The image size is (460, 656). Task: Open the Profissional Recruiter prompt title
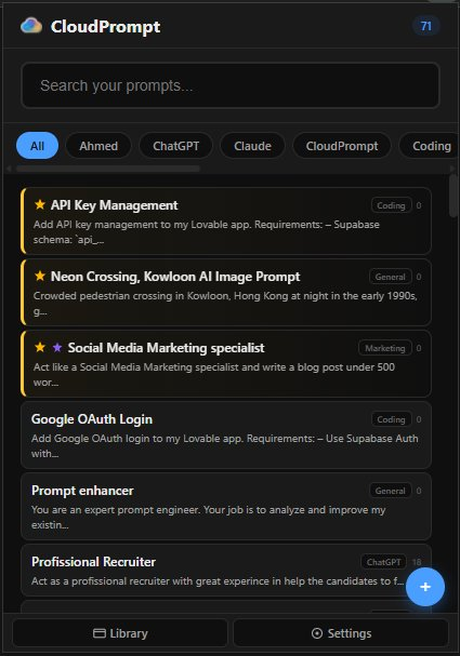tap(93, 561)
